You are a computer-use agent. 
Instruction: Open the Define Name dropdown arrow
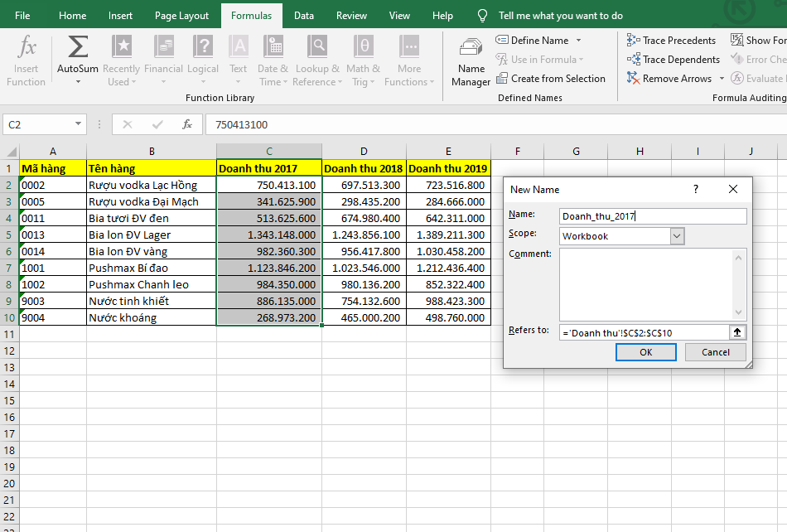pyautogui.click(x=578, y=41)
